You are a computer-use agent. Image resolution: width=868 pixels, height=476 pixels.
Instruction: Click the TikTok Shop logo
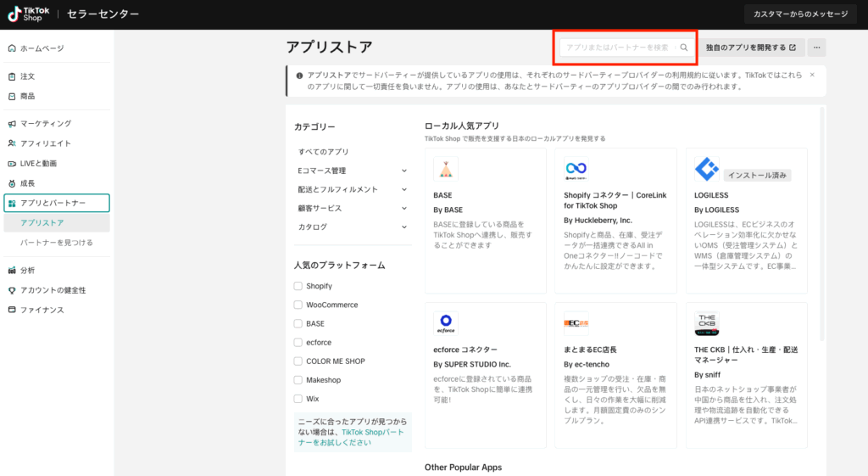(28, 14)
